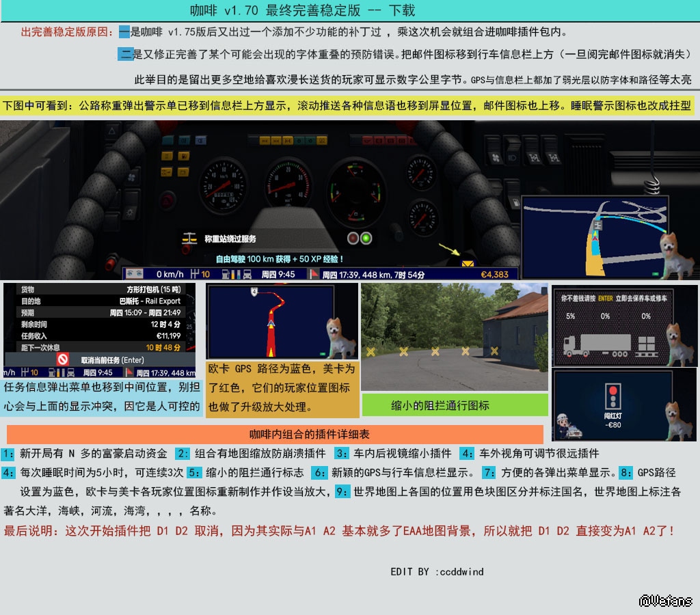Click the green '缩小的阻拦通行图标' label

click(x=455, y=405)
